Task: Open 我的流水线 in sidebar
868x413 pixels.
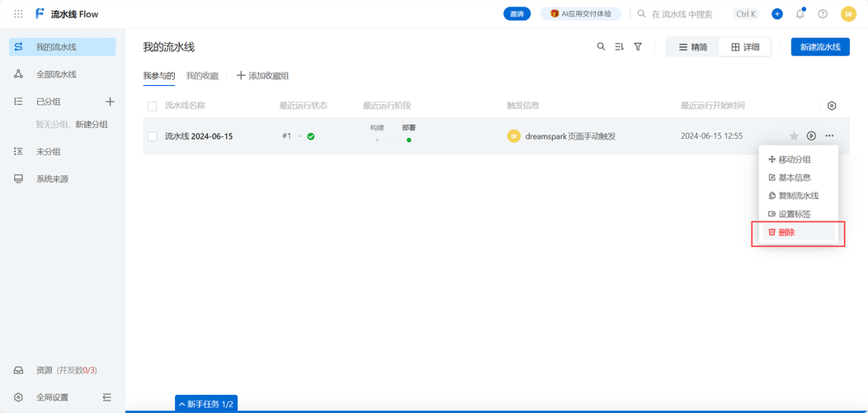Action: pyautogui.click(x=62, y=47)
